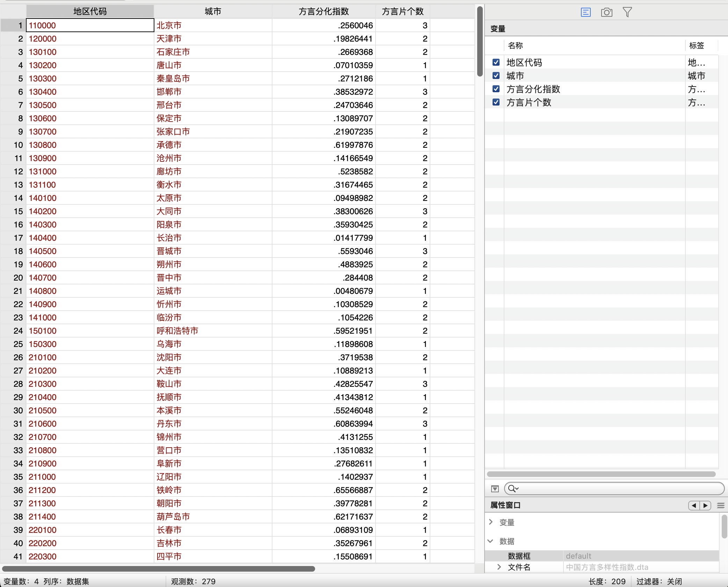Open the filter observations funnel icon
Viewport: 728px width, 587px height.
point(627,12)
